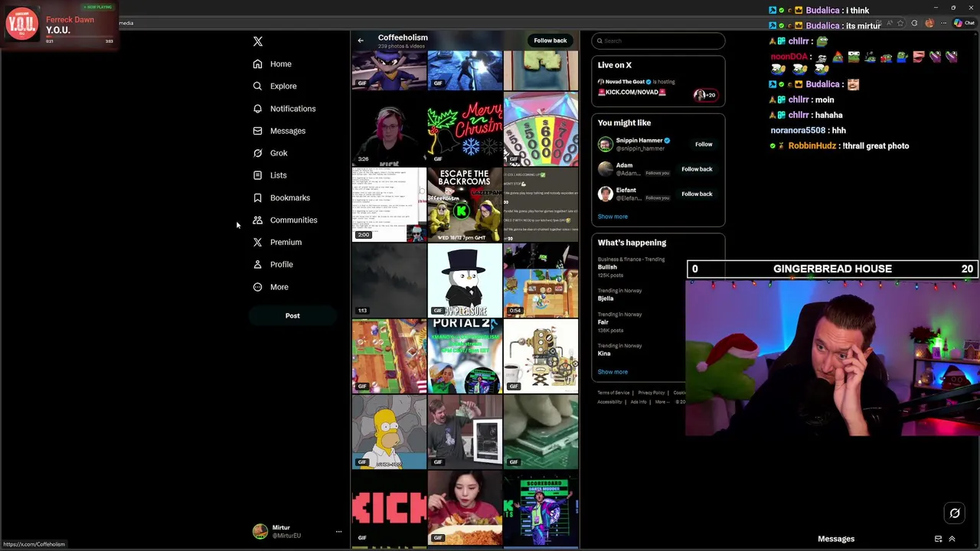The width and height of the screenshot is (980, 551).
Task: Click Show more under You might like
Action: click(612, 217)
